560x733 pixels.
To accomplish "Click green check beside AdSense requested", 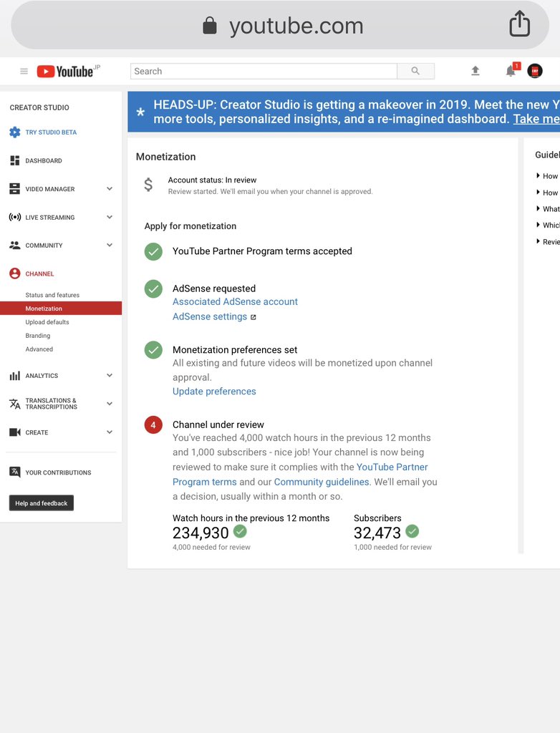I will [153, 289].
